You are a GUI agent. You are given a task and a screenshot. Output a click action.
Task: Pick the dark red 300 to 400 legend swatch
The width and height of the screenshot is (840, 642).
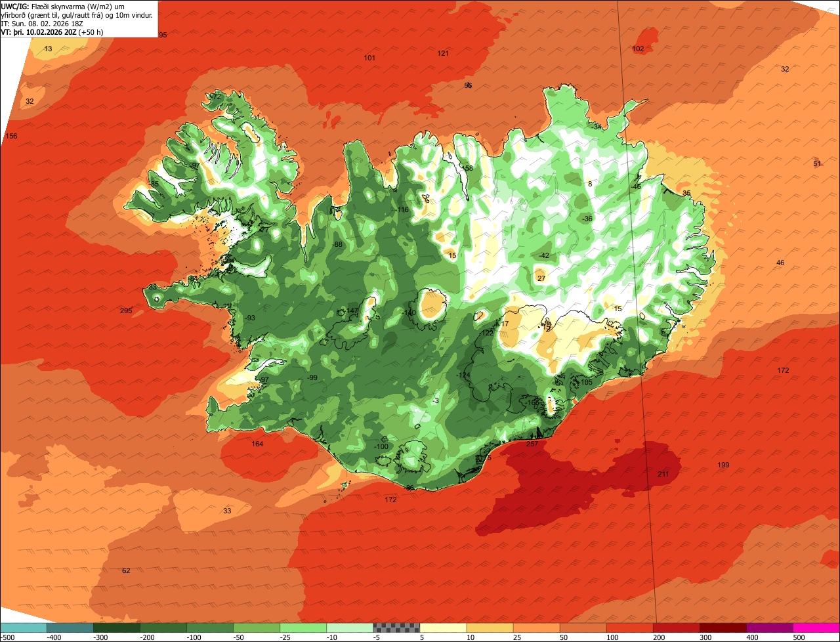coord(723,628)
